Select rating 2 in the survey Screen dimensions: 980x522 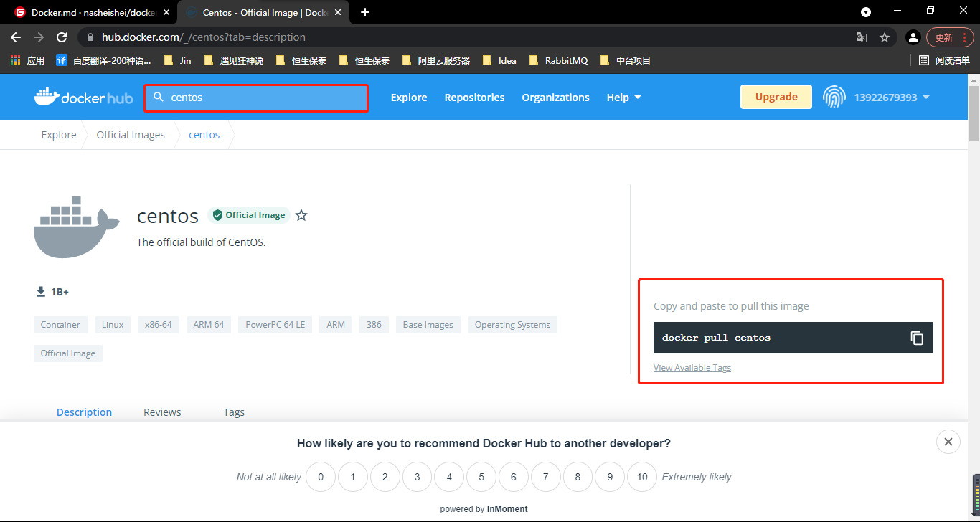(385, 477)
